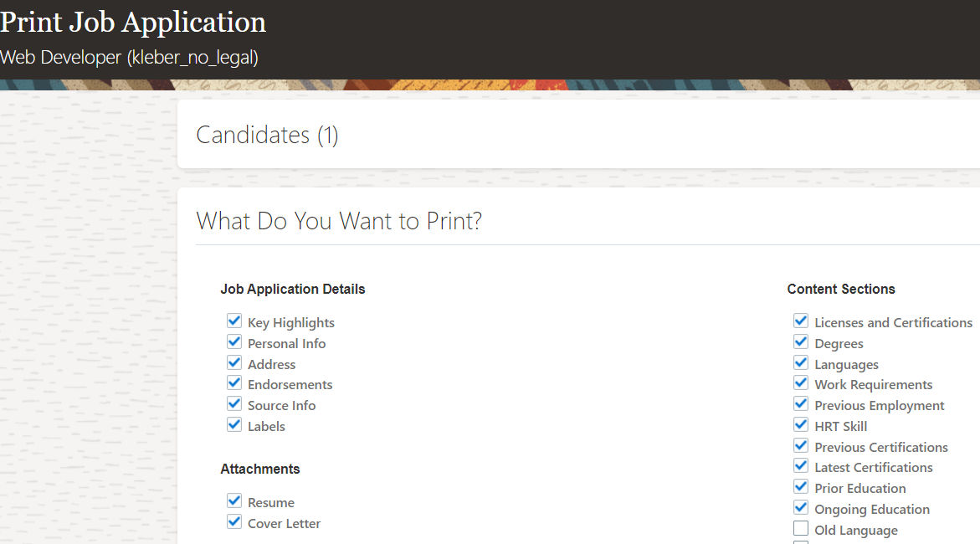The height and width of the screenshot is (544, 980).
Task: Toggle the Ongoing Education checkbox
Action: click(x=801, y=507)
